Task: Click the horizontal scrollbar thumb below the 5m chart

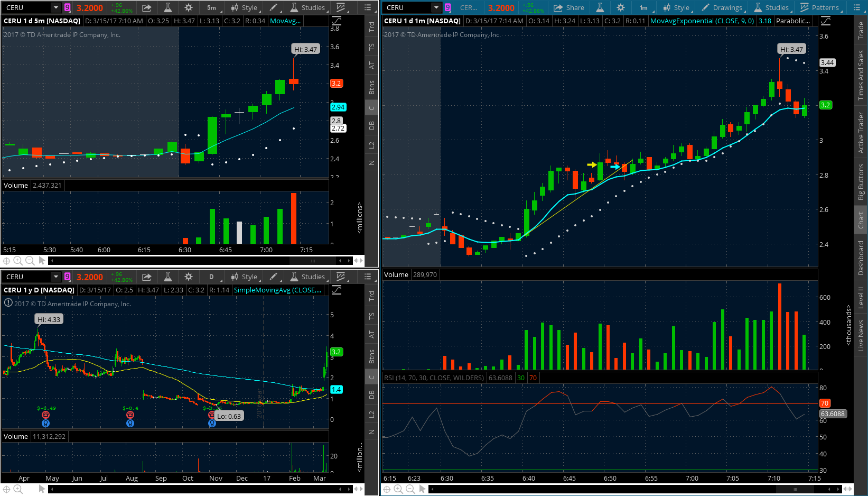Action: (x=313, y=261)
